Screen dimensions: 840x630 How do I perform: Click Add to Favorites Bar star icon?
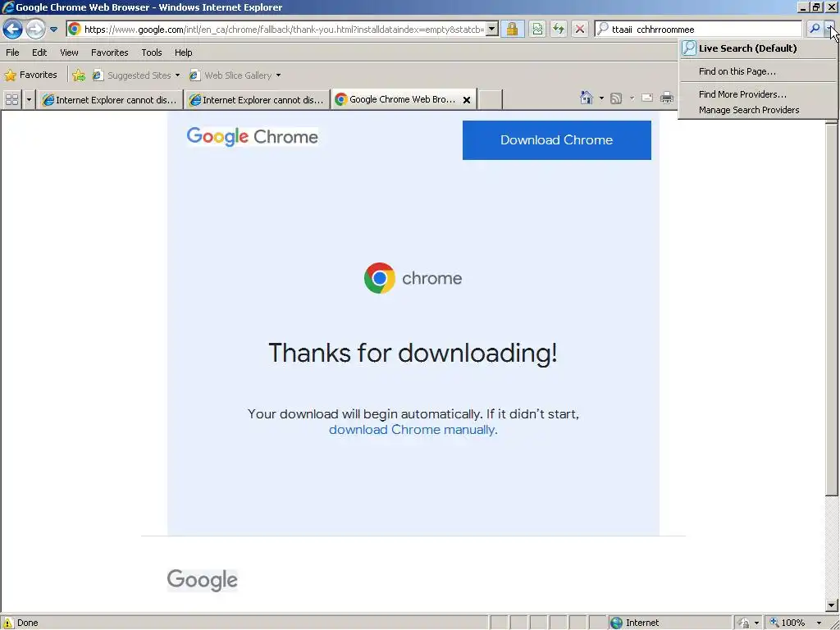pyautogui.click(x=79, y=75)
